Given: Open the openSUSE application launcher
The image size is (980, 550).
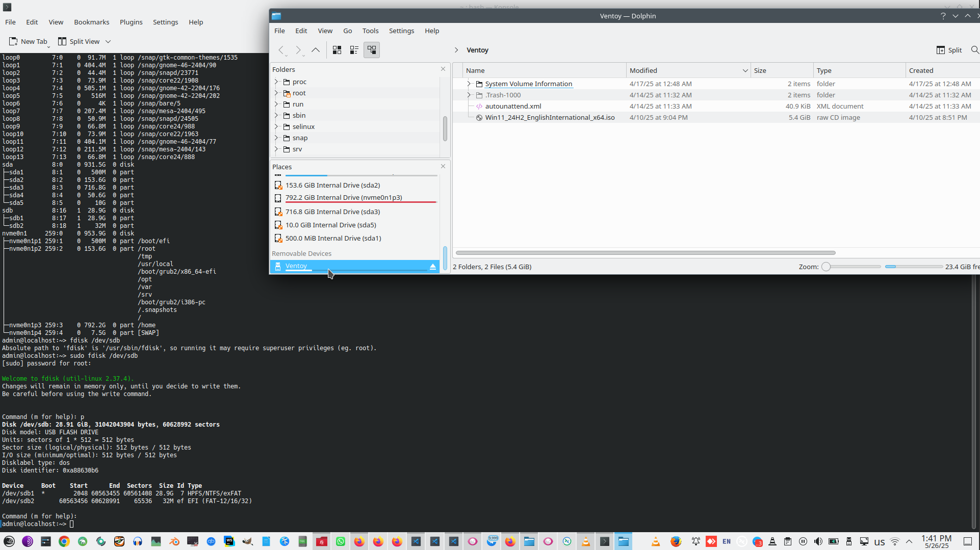Looking at the screenshot, I should click(x=9, y=541).
